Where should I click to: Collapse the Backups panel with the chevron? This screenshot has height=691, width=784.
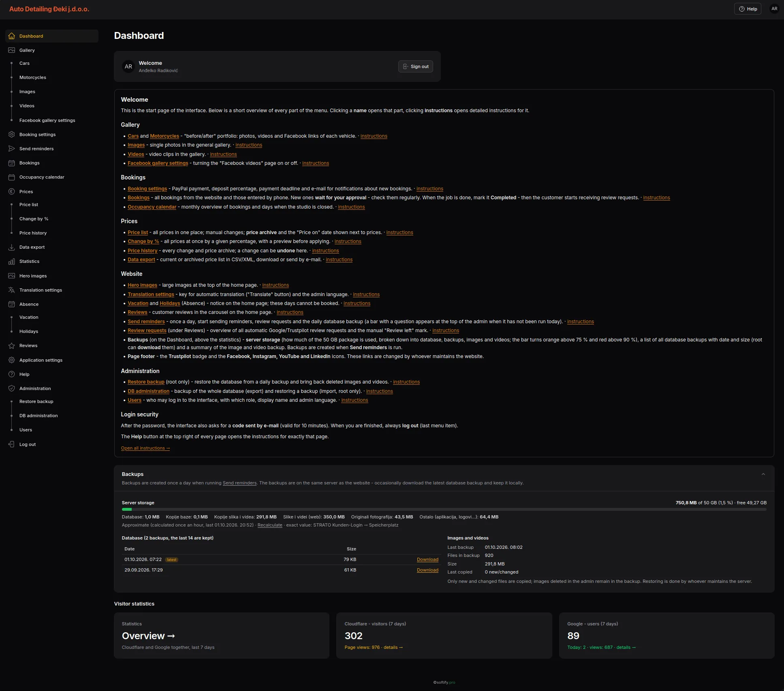pos(763,474)
